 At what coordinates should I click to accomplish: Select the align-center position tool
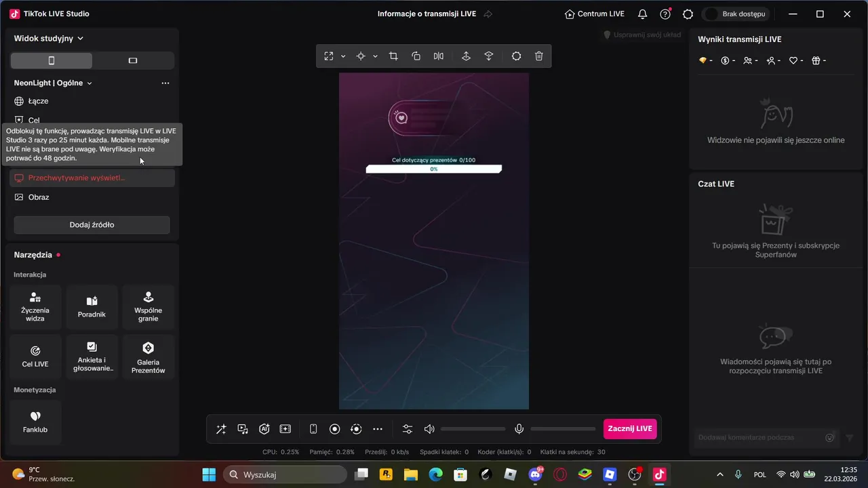(361, 56)
